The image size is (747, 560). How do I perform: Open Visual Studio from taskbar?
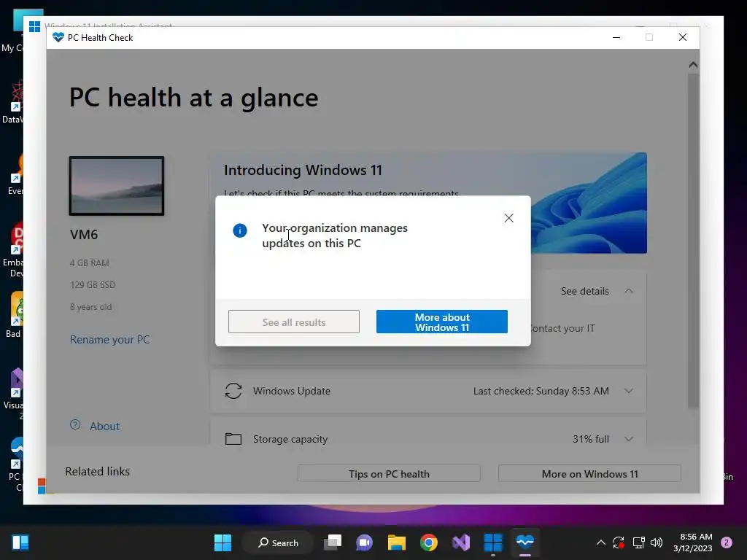(x=461, y=542)
